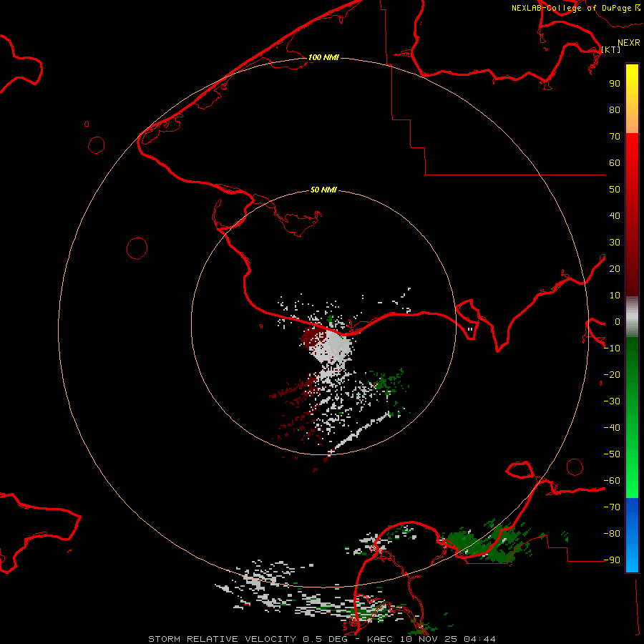Click the positive "40" scale value
The height and width of the screenshot is (644, 644).
(615, 215)
